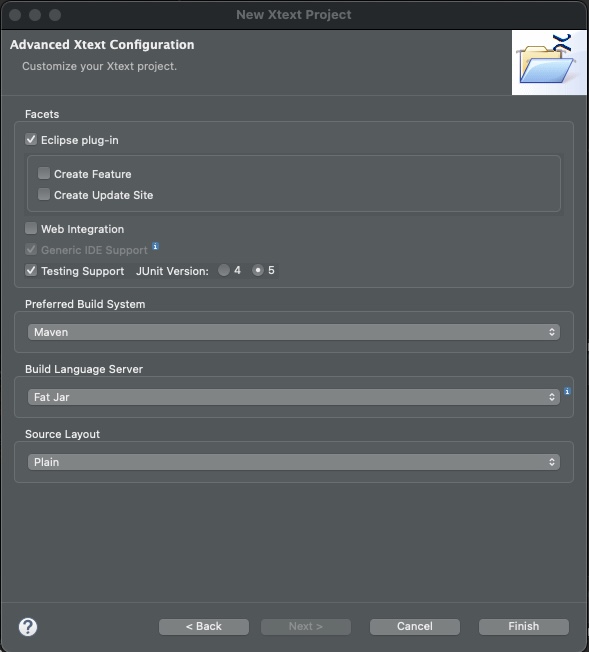The image size is (589, 652).
Task: Uncheck the Eclipse plug-in checkbox
Action: (31, 139)
